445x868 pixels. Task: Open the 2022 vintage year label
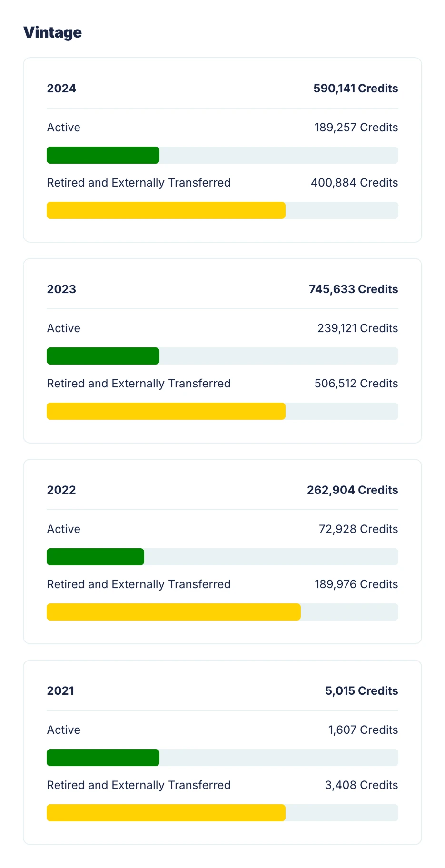(x=61, y=490)
